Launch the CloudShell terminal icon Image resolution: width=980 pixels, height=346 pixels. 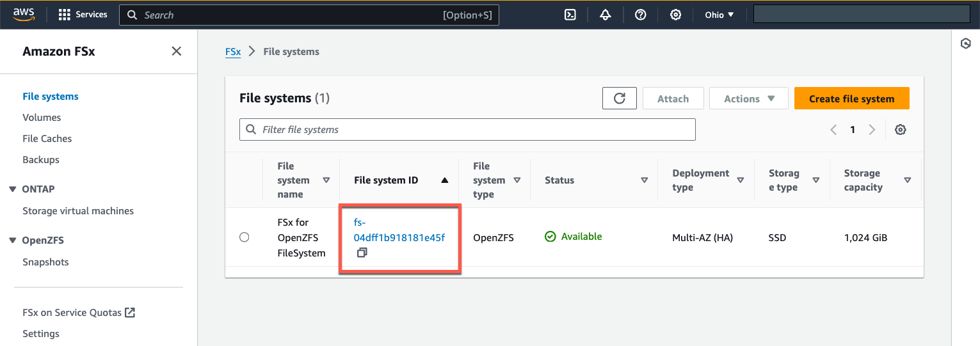[x=570, y=15]
